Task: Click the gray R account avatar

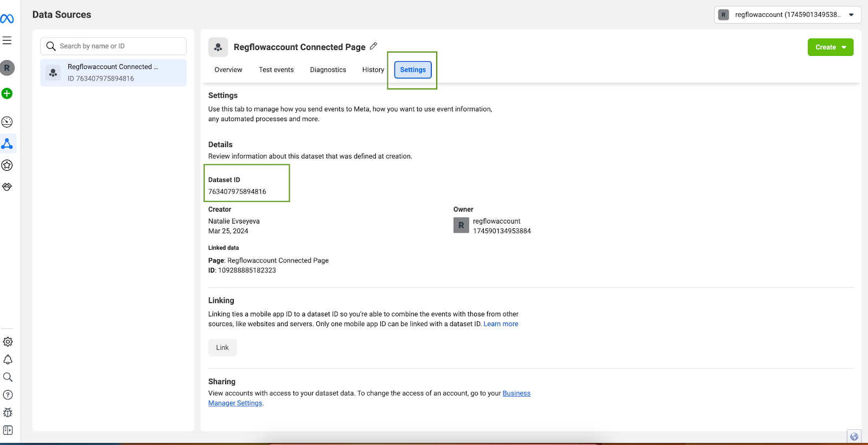Action: coord(7,68)
